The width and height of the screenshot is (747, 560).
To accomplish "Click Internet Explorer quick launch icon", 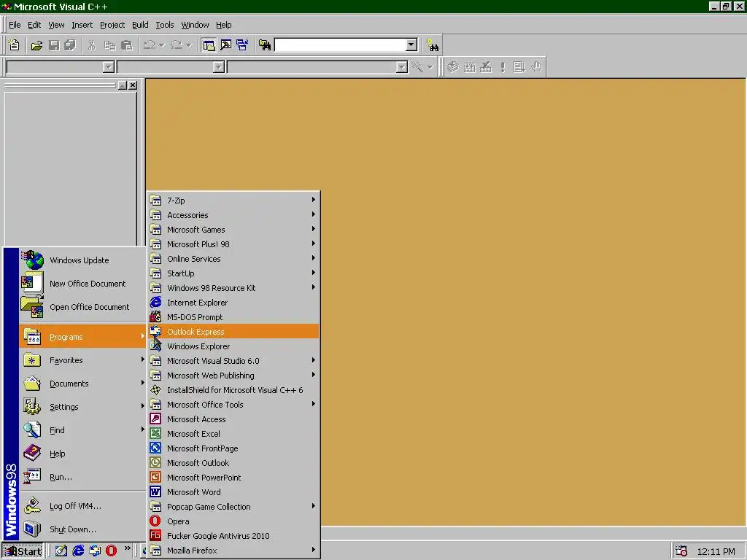I will click(78, 551).
